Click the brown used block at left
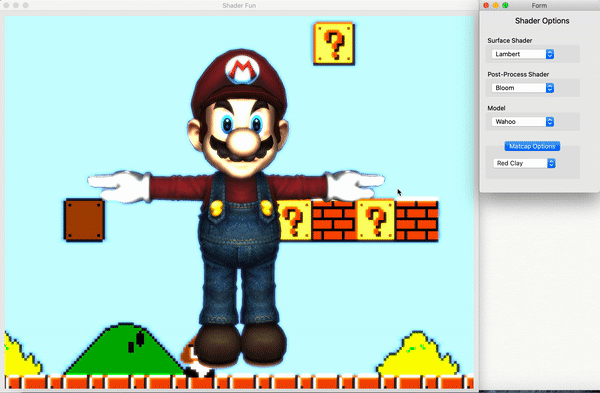 84,220
